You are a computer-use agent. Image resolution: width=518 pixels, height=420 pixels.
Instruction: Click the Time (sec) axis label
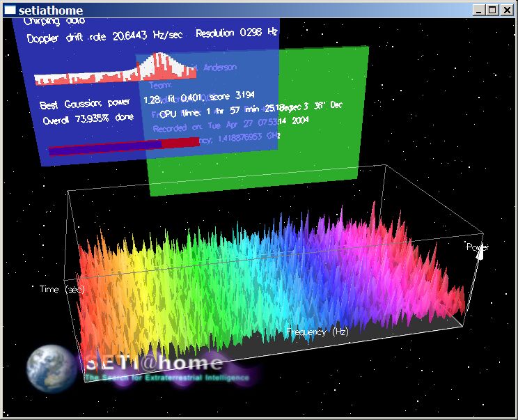tap(62, 290)
